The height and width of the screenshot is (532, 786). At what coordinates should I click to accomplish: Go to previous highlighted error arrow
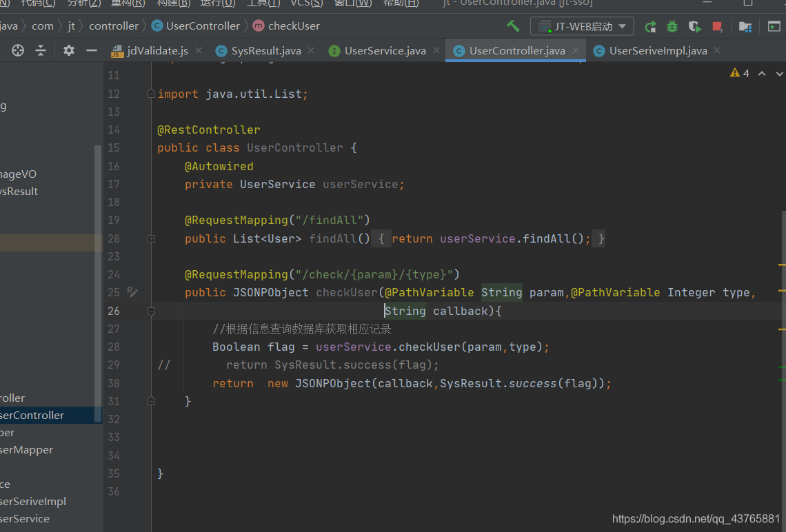click(x=762, y=74)
